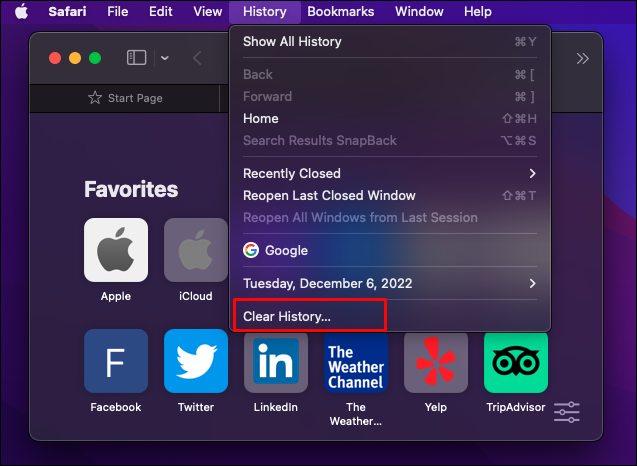637x466 pixels.
Task: Open the Safari application menu
Action: [67, 12]
